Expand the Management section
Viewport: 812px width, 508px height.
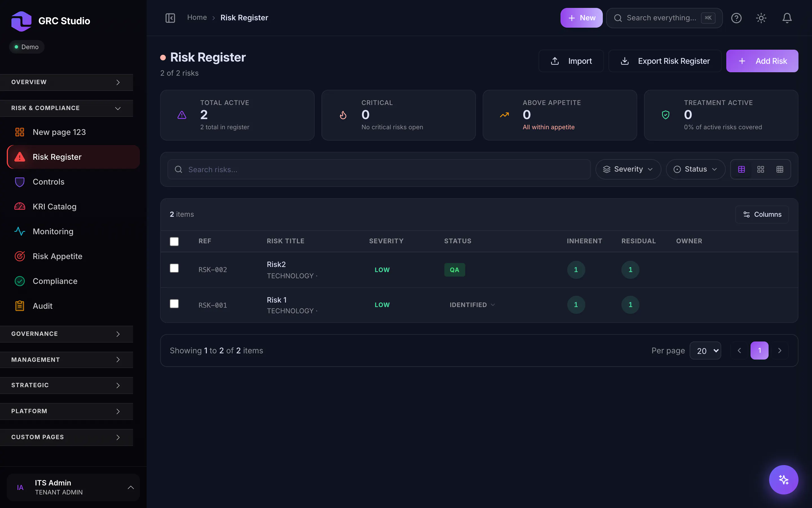(67, 360)
